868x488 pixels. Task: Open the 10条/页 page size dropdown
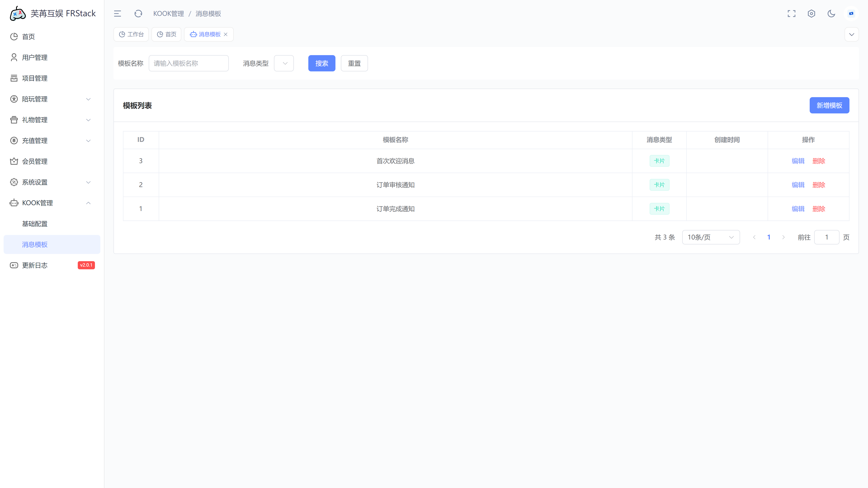point(711,237)
